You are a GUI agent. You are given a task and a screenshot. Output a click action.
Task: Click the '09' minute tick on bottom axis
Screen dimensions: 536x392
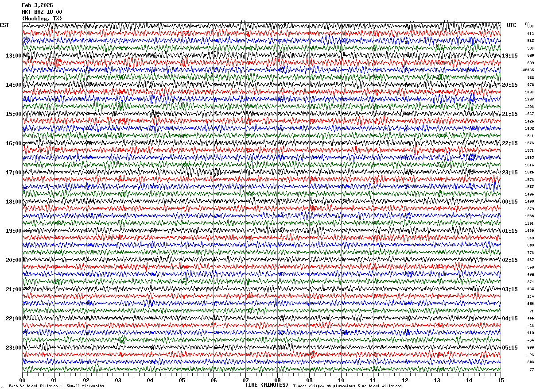309,380
